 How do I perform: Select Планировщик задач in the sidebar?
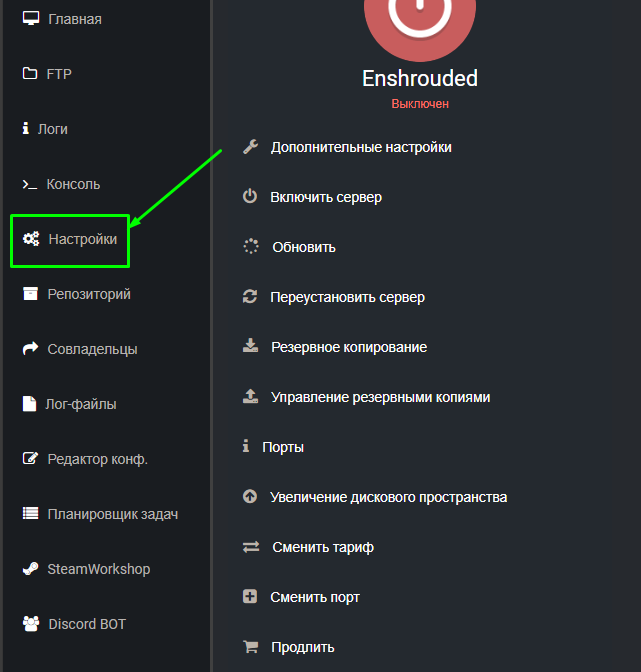pos(112,514)
